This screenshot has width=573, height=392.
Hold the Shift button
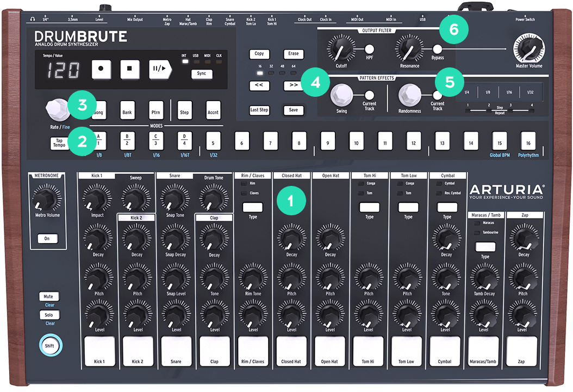50,346
